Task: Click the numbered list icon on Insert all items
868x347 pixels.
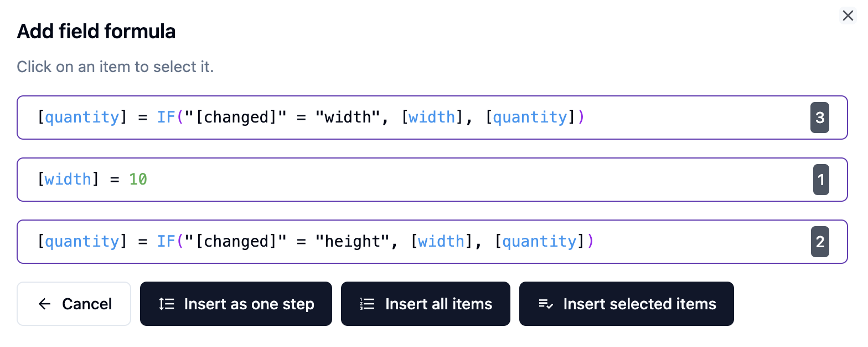Action: click(366, 304)
